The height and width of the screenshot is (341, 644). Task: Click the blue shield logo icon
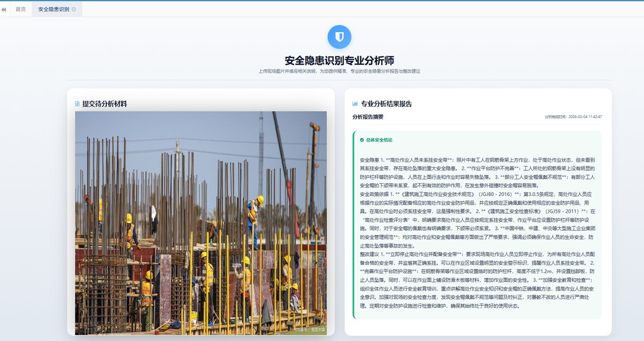(339, 37)
